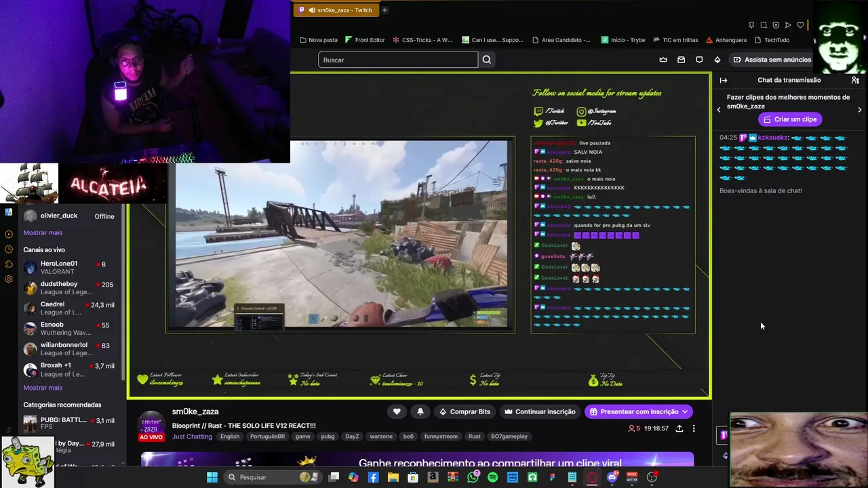Click the Criar um clipe button

(x=790, y=119)
